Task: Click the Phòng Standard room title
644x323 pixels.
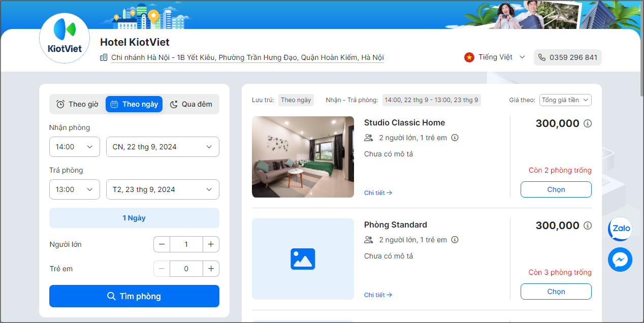Action: pyautogui.click(x=396, y=225)
